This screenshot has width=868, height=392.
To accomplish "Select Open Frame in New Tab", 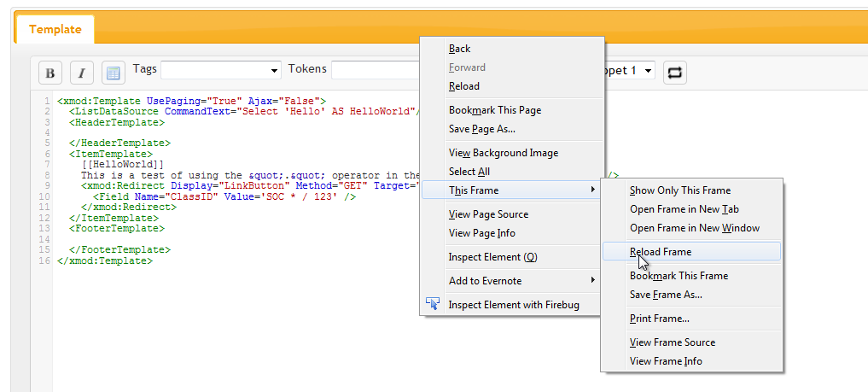I will [x=691, y=209].
